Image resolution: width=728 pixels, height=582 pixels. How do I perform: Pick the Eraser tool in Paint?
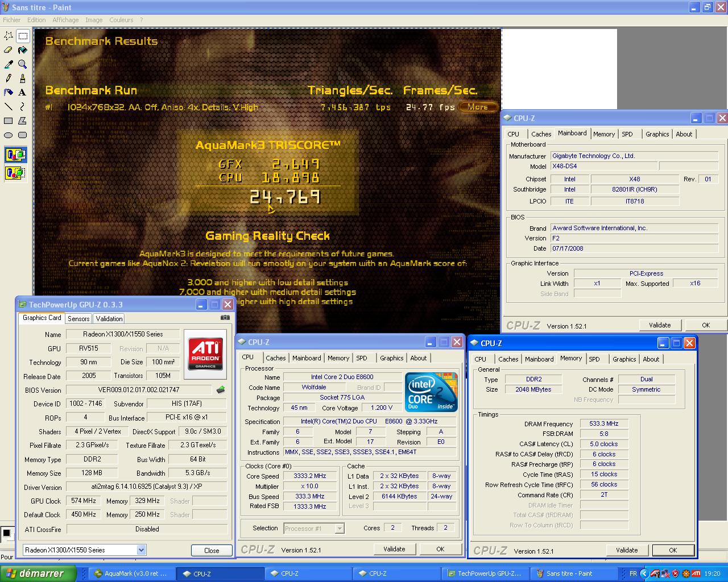click(9, 50)
